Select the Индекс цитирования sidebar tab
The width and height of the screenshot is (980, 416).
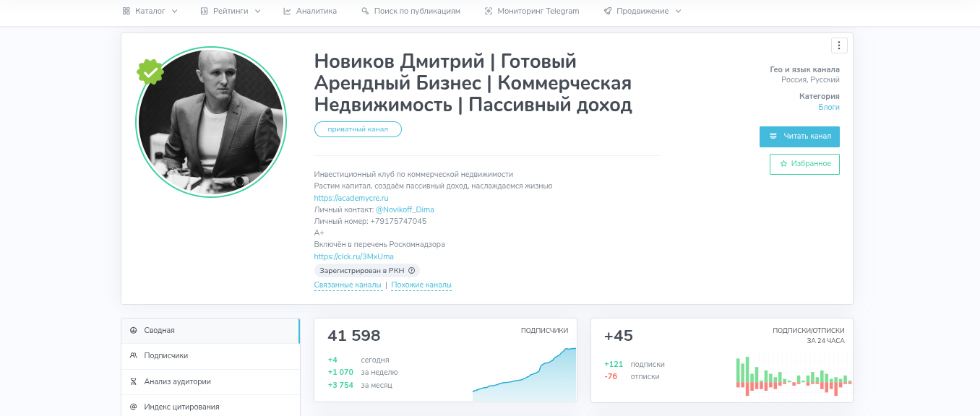pyautogui.click(x=210, y=407)
